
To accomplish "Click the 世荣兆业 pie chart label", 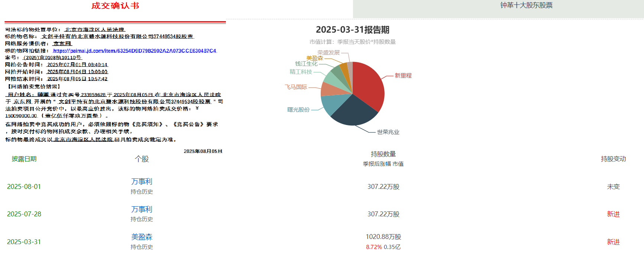I will [388, 132].
